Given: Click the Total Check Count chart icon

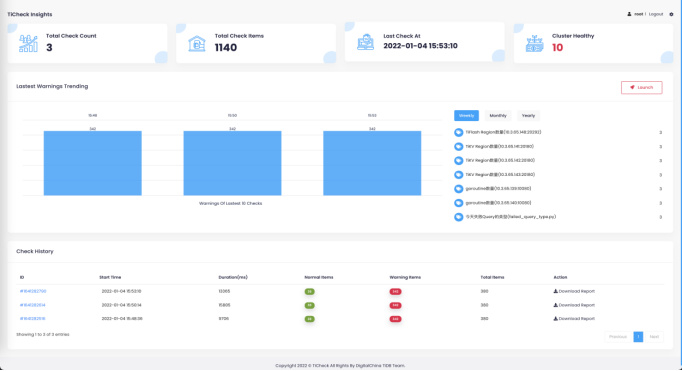Looking at the screenshot, I should (x=28, y=44).
